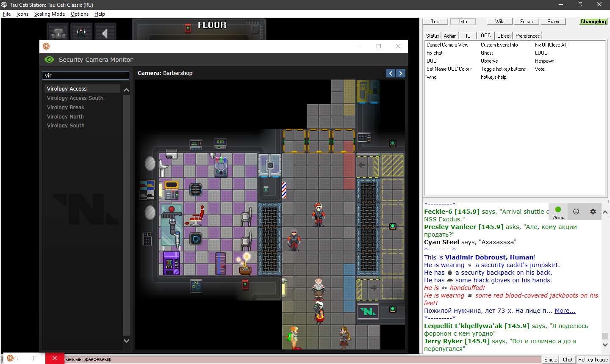Select Virology Break camera
Viewport: 610px width, 364px height.
click(66, 108)
